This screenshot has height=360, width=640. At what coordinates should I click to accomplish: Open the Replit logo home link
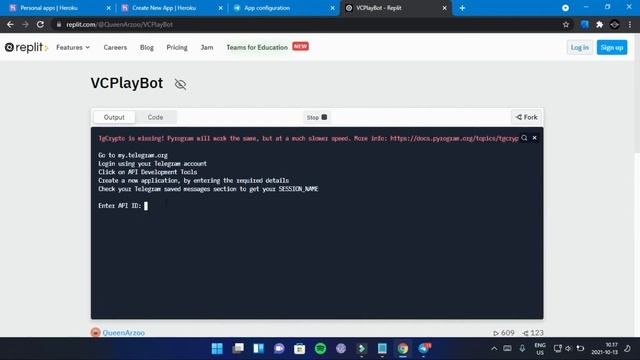(26, 47)
